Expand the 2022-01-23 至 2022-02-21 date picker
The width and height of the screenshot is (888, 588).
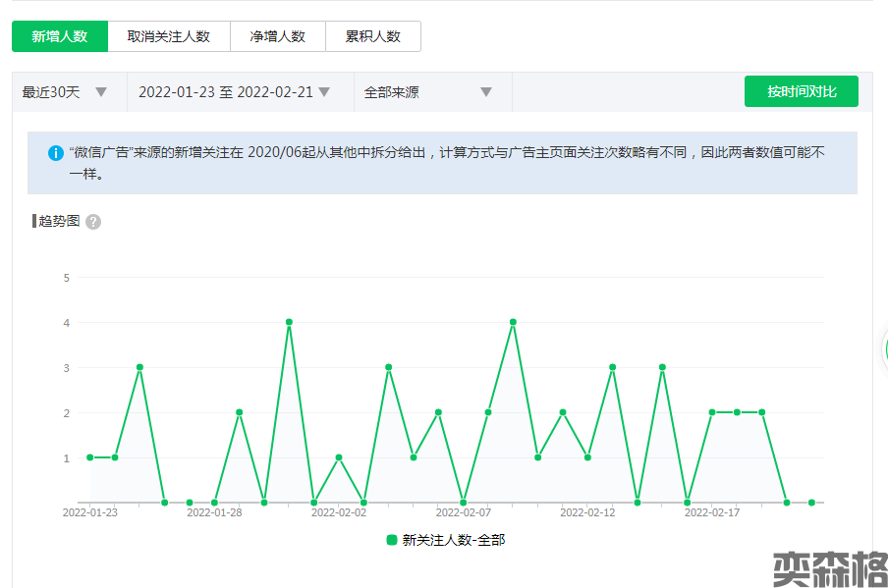tap(234, 92)
